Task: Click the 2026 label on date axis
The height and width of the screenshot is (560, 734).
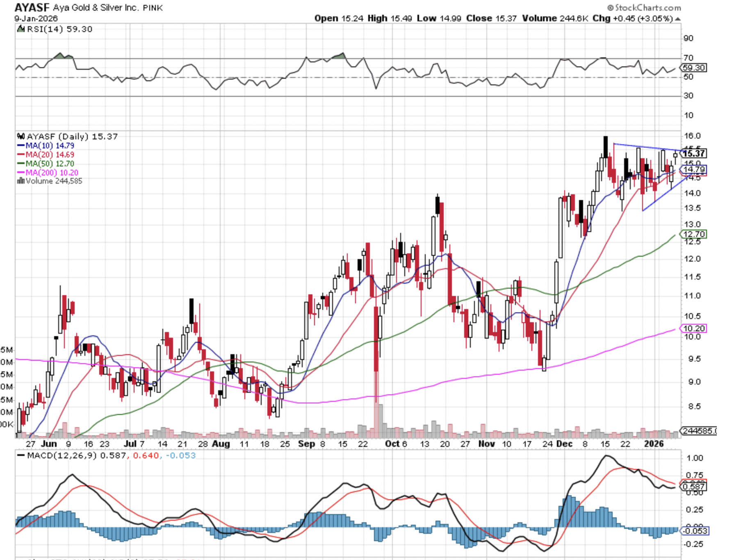Action: 654,444
